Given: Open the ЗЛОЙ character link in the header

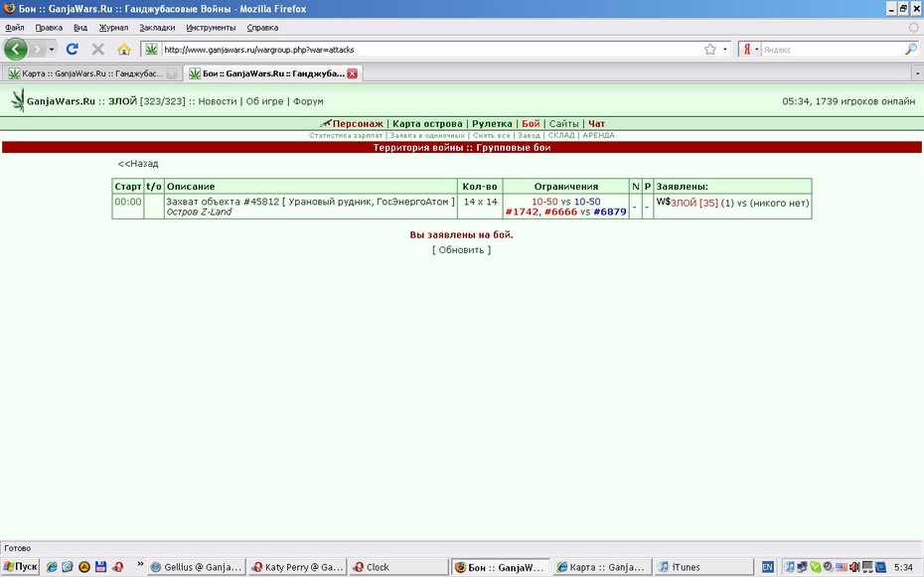Looking at the screenshot, I should 122,101.
